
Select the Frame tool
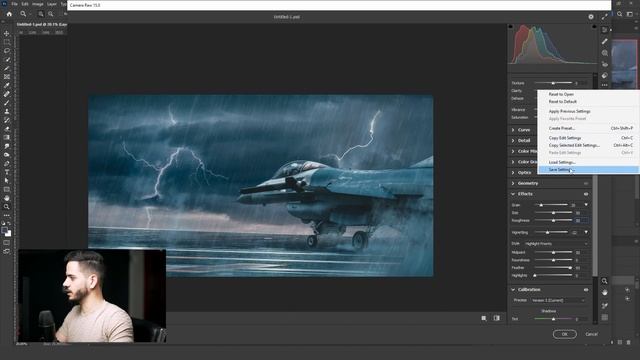click(7, 77)
